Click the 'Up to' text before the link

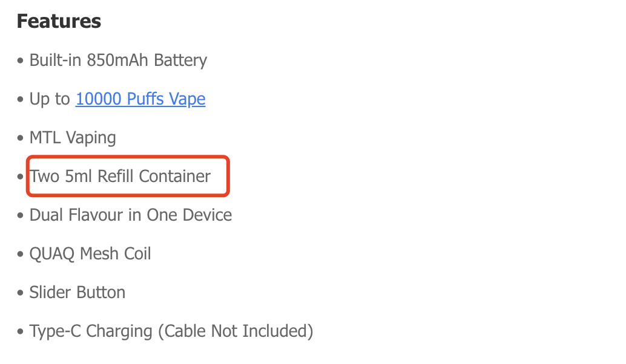[x=50, y=99]
